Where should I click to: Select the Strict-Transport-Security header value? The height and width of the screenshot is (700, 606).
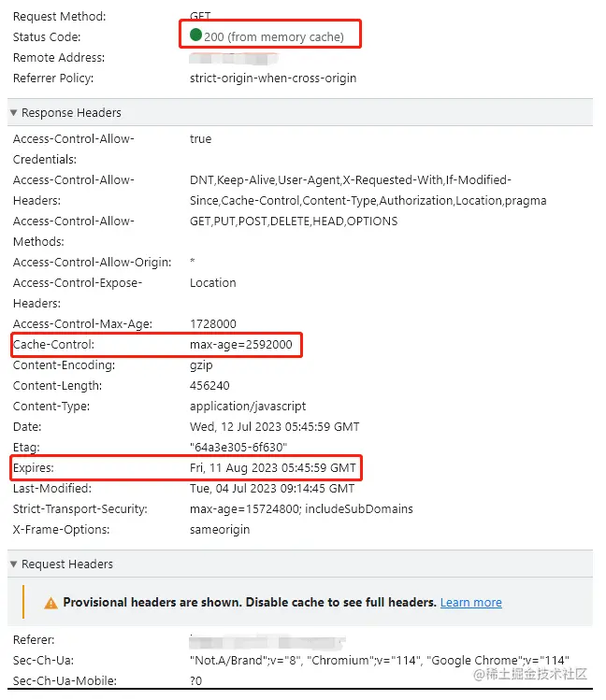point(301,509)
